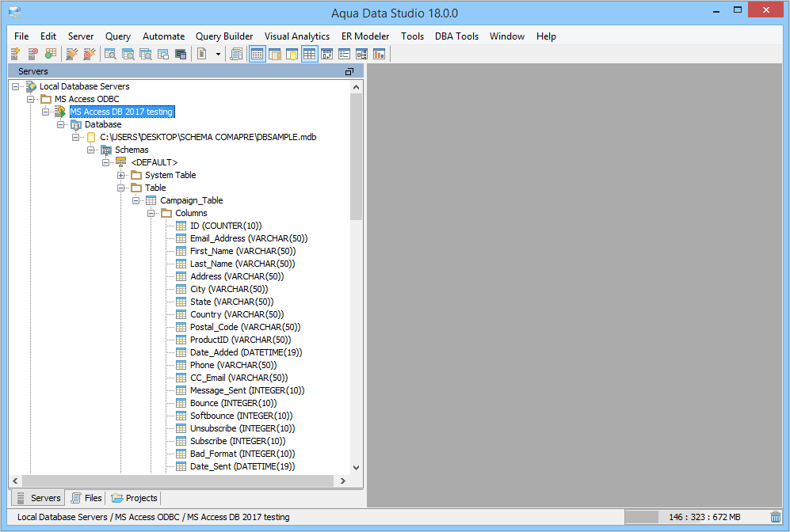Collapse the Local Database Servers node
This screenshot has width=790, height=532.
(x=16, y=86)
